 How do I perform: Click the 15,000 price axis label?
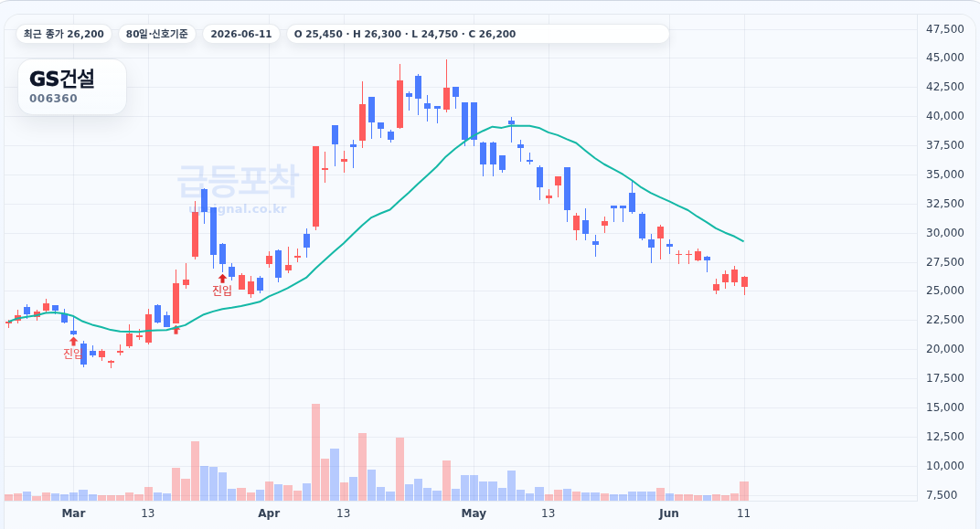pos(945,407)
